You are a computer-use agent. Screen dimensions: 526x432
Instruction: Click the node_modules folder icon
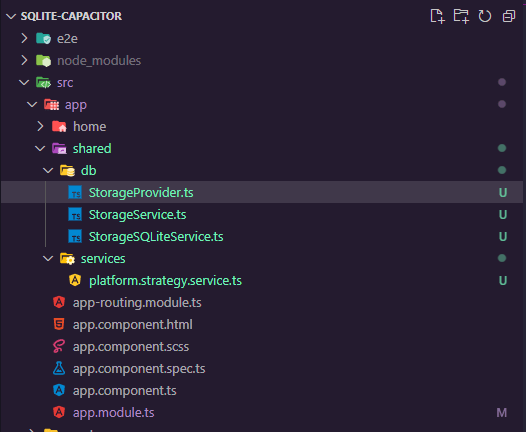(x=43, y=60)
